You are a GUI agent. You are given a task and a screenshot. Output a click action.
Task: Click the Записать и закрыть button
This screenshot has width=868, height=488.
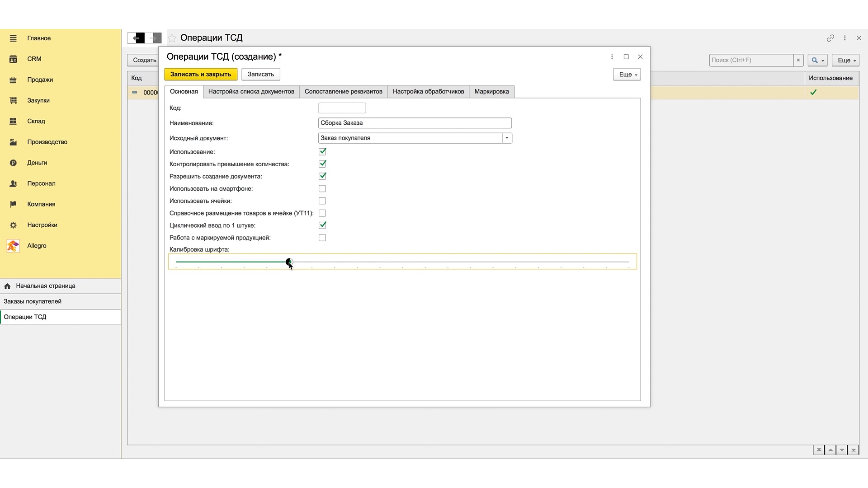201,74
